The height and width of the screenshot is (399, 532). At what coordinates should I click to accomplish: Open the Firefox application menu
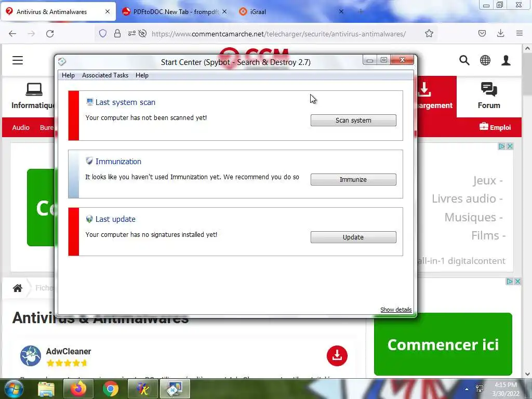(520, 33)
